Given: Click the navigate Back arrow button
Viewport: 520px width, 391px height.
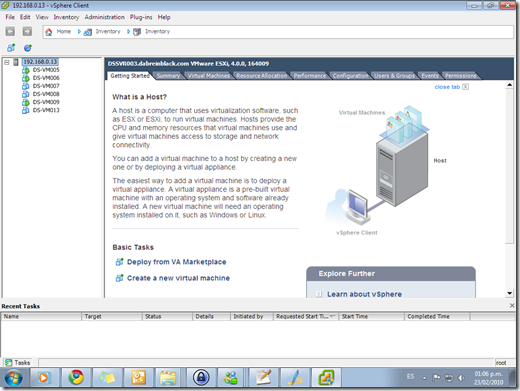Looking at the screenshot, I should tap(10, 32).
